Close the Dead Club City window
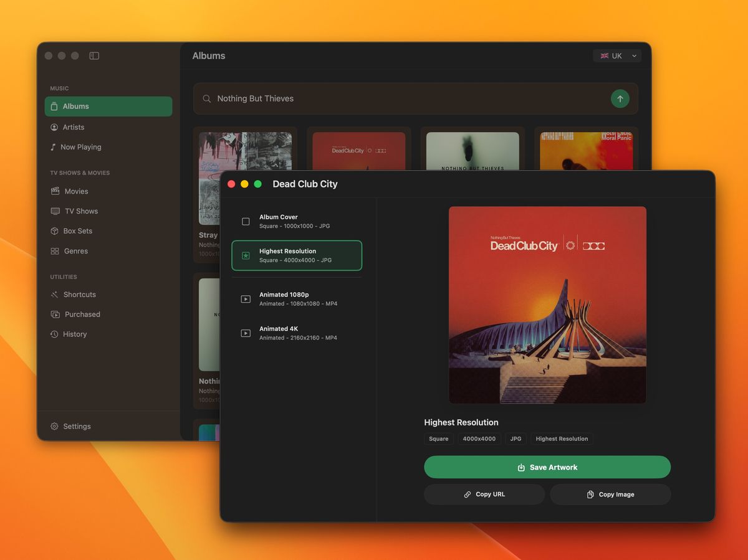The image size is (748, 560). (x=231, y=184)
